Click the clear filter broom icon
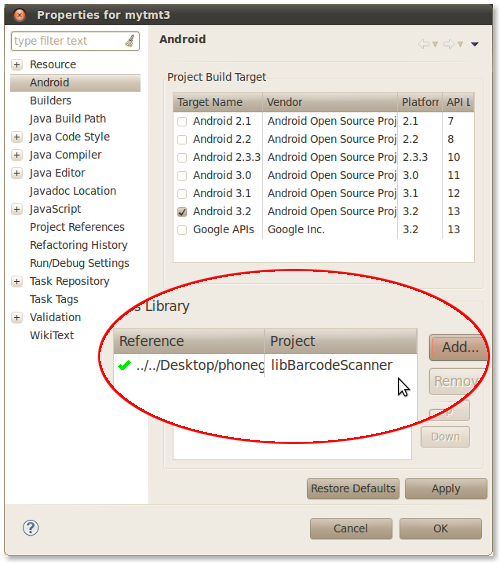The width and height of the screenshot is (500, 563). pos(130,41)
